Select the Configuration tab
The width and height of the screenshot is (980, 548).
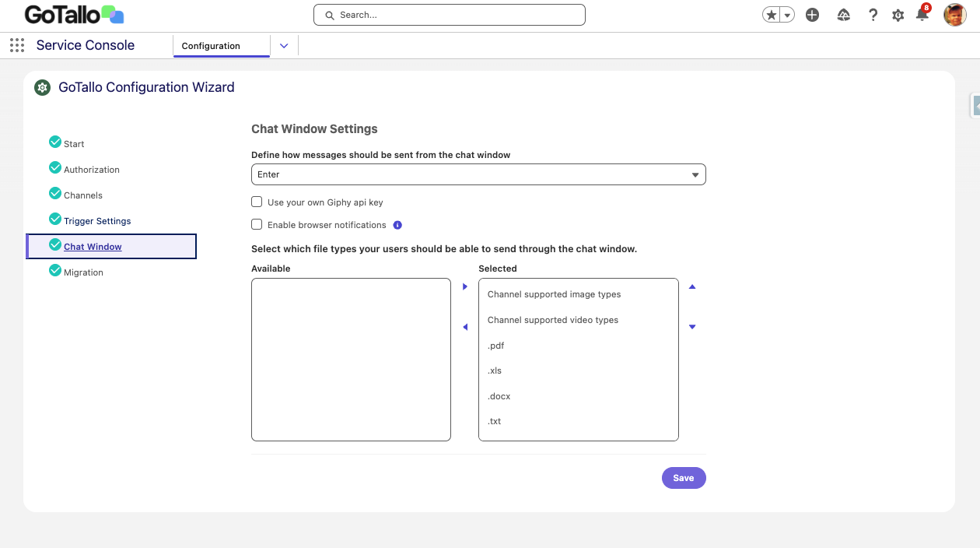211,46
